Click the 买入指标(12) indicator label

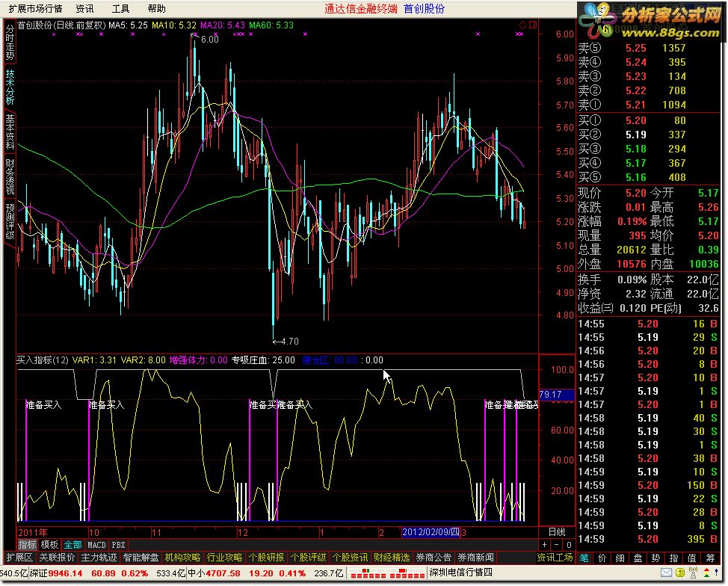pos(43,360)
